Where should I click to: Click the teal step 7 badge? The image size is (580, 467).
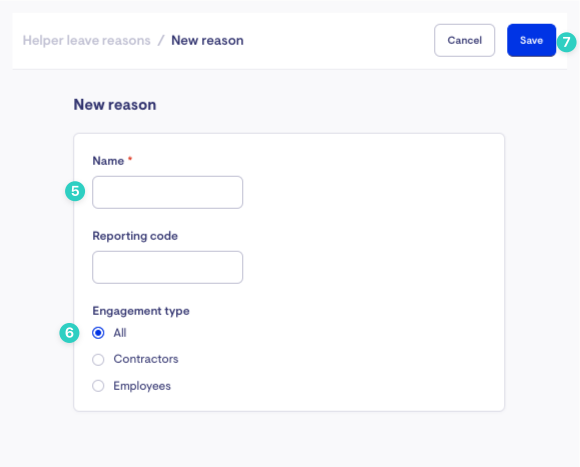pos(566,42)
